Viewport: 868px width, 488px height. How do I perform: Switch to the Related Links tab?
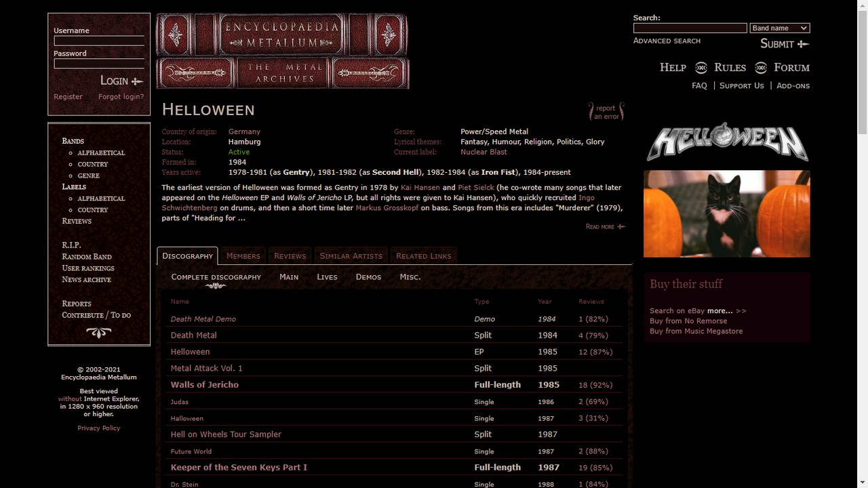pos(424,256)
